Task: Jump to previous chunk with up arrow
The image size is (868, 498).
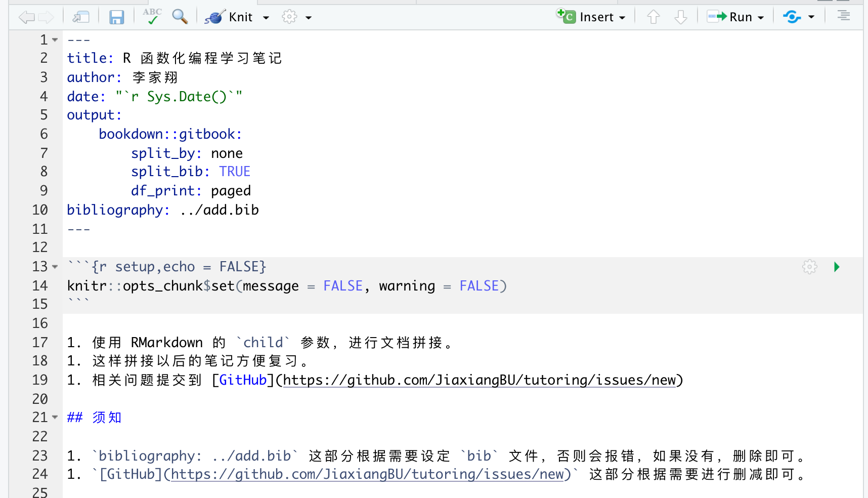Action: click(x=653, y=17)
